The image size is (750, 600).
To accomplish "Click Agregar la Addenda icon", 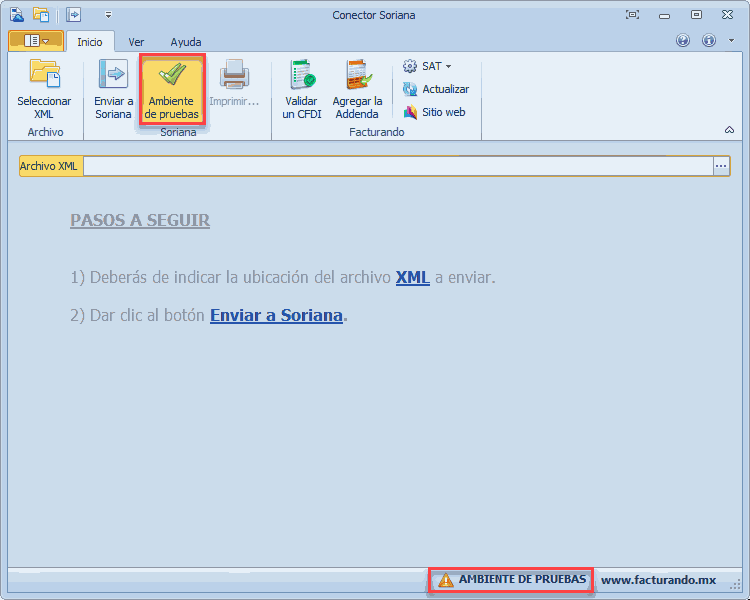I will 357,76.
